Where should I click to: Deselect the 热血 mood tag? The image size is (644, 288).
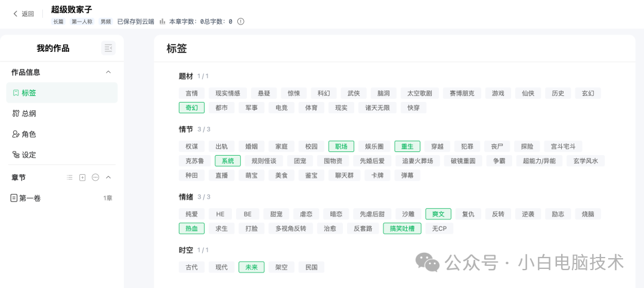pyautogui.click(x=192, y=228)
